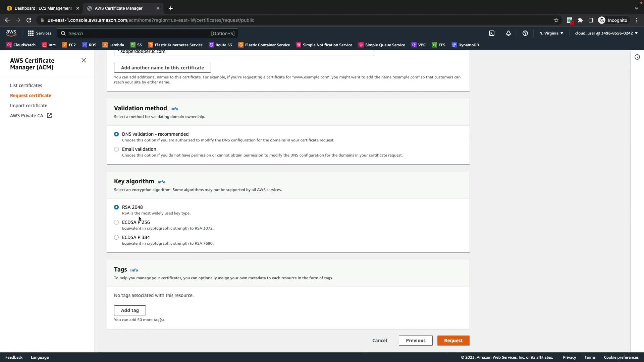Image resolution: width=644 pixels, height=362 pixels.
Task: Open List certificates in the sidebar
Action: (26, 85)
